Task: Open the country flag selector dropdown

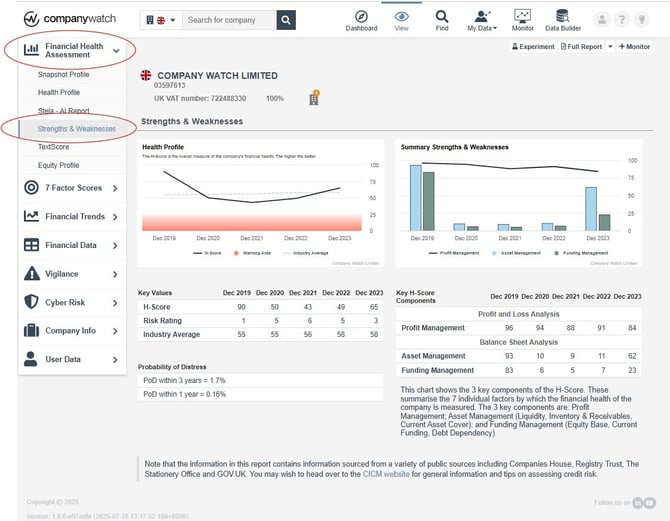Action: (x=161, y=20)
